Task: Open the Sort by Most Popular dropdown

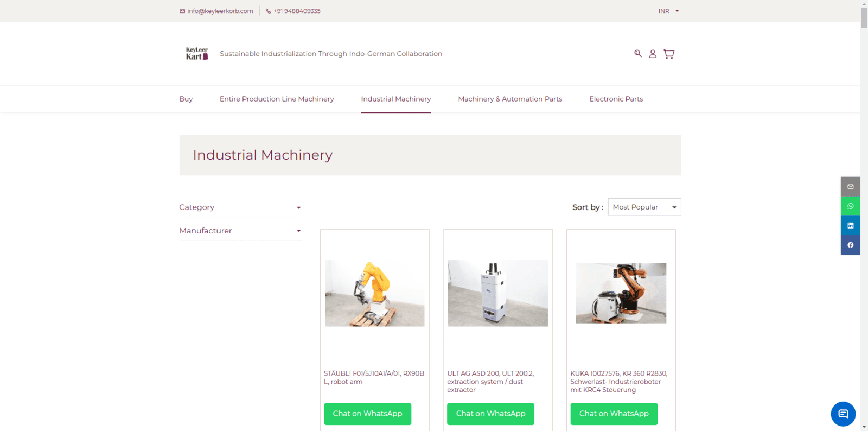Action: tap(644, 207)
